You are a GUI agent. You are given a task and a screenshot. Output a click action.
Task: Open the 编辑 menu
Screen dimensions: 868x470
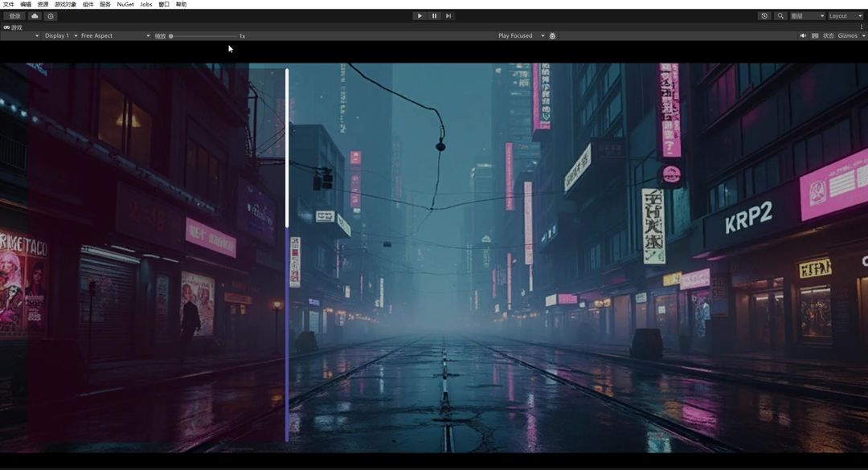click(x=26, y=4)
